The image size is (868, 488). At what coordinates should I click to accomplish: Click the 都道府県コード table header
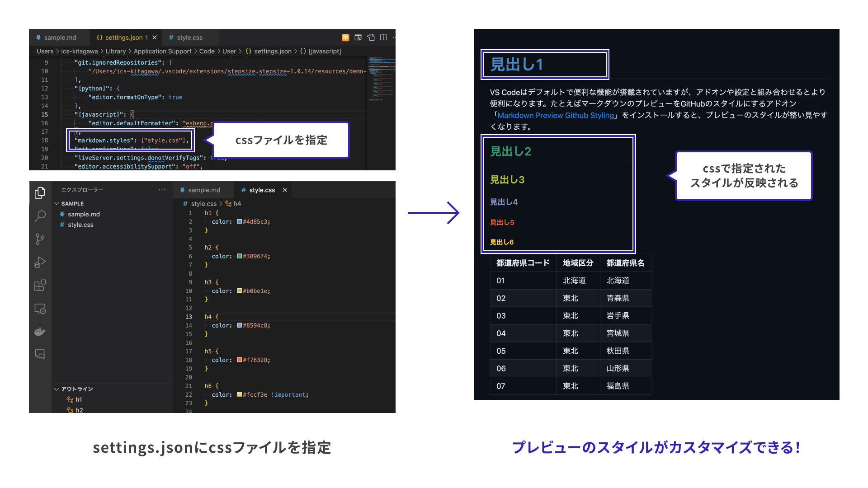523,263
